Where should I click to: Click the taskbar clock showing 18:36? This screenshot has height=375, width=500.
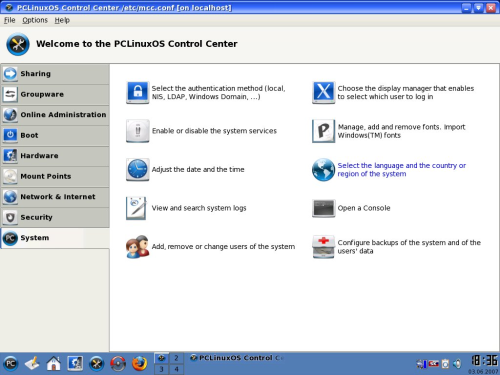click(484, 360)
